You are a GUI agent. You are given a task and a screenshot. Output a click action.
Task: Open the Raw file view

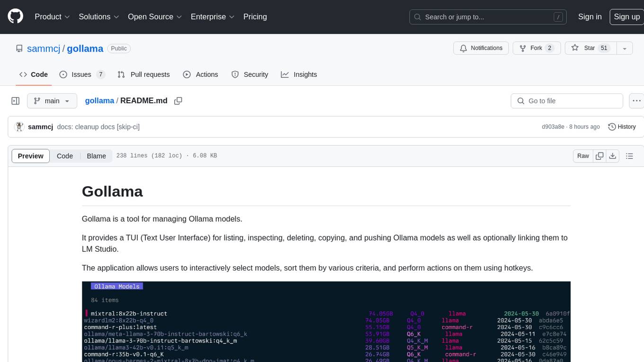coord(583,156)
